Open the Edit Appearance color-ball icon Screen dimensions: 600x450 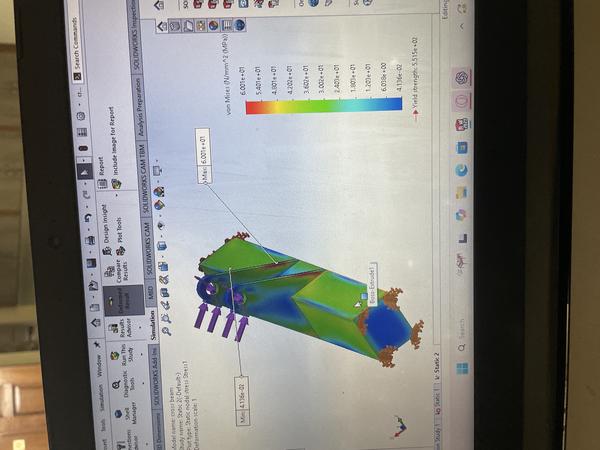(x=159, y=205)
